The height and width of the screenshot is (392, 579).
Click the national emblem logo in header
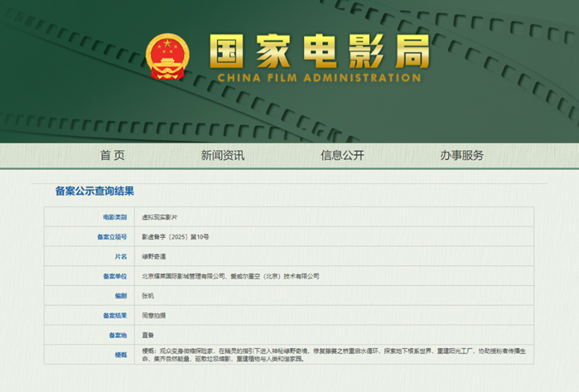click(167, 57)
